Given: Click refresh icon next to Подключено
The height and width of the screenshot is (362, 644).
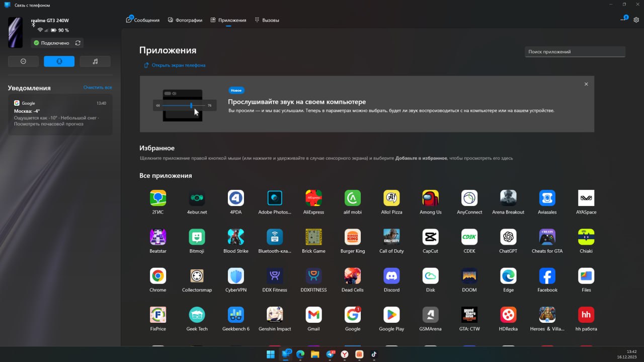Looking at the screenshot, I should pyautogui.click(x=77, y=43).
